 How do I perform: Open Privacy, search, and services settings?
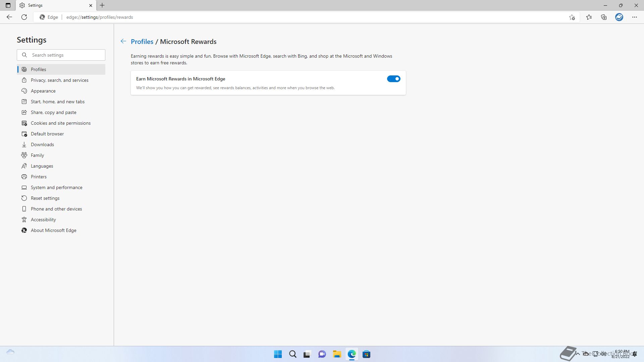point(61,80)
